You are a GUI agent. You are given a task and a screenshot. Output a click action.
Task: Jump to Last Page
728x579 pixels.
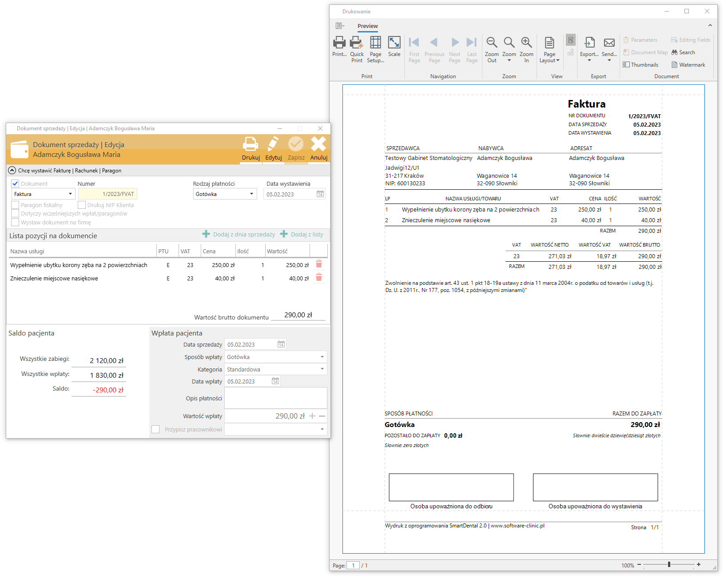pos(472,49)
